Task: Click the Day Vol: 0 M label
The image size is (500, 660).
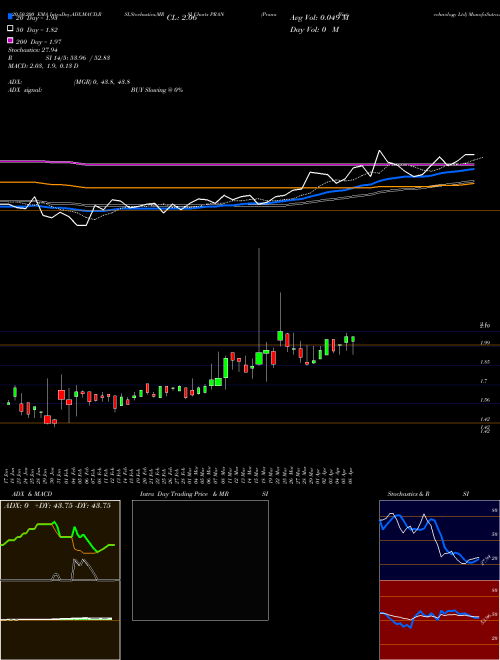Action: pos(314,30)
